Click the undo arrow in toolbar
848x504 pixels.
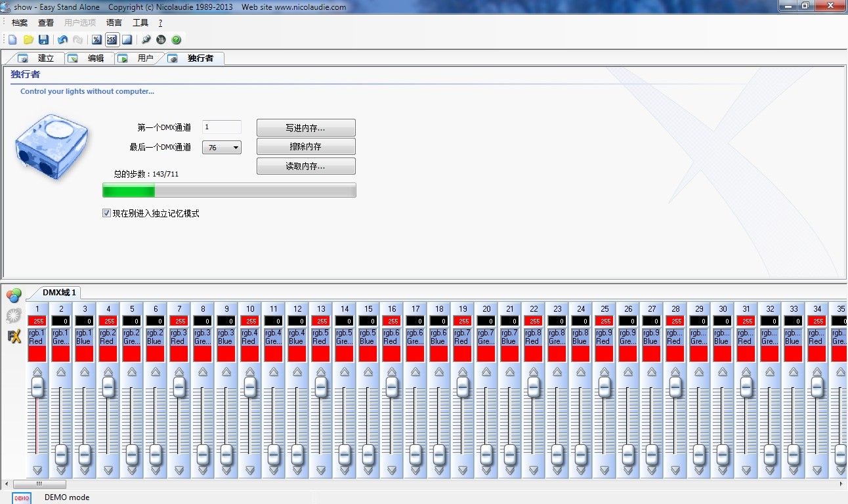tap(62, 40)
